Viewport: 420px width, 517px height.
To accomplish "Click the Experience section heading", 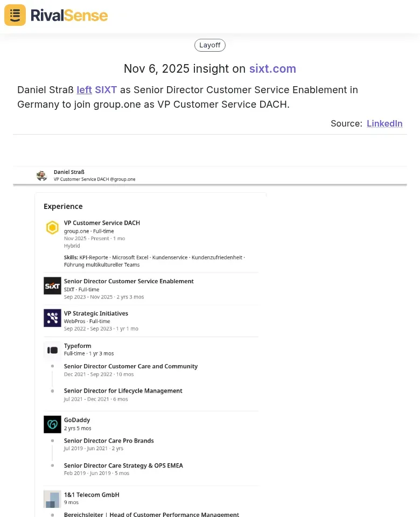I will point(63,206).
